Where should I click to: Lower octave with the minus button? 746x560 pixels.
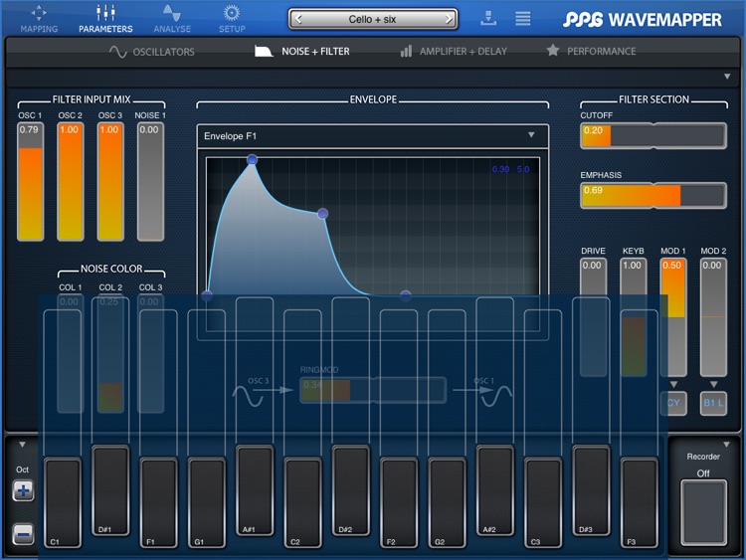[x=23, y=534]
